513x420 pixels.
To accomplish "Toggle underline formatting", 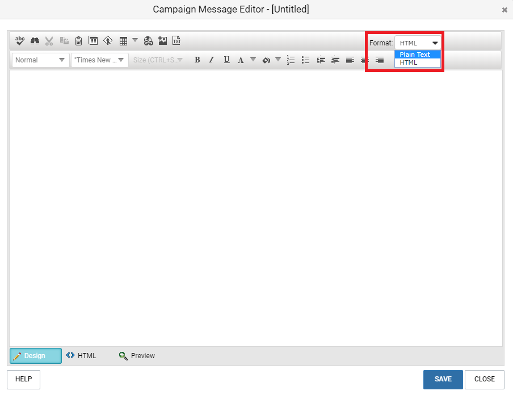I will coord(226,60).
